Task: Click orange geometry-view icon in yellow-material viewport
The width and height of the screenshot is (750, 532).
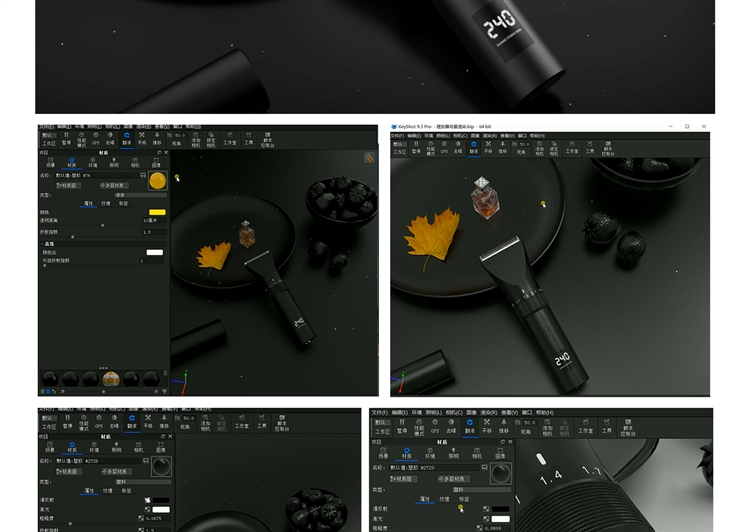Action: 369,157
